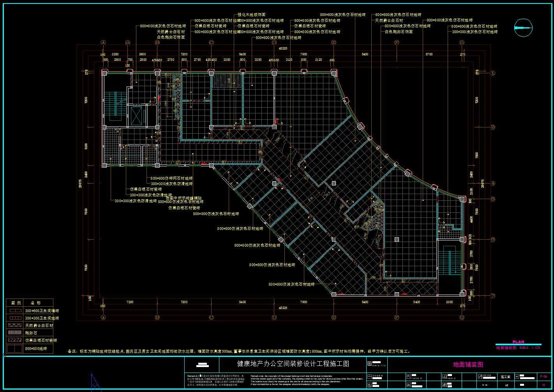Click the 天然爵士白石材 legend pattern symbol
This screenshot has height=392, width=554.
(15, 325)
